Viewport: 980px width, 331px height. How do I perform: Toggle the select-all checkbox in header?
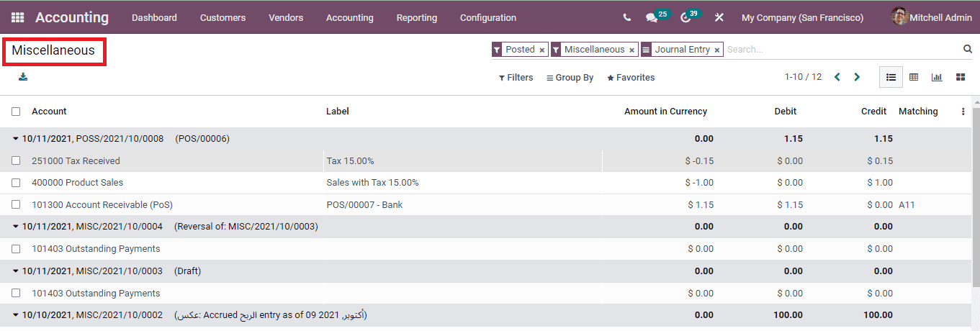pos(16,112)
